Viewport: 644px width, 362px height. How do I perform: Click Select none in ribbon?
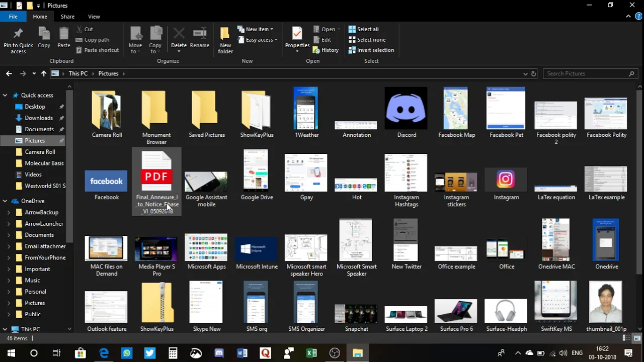click(x=367, y=40)
